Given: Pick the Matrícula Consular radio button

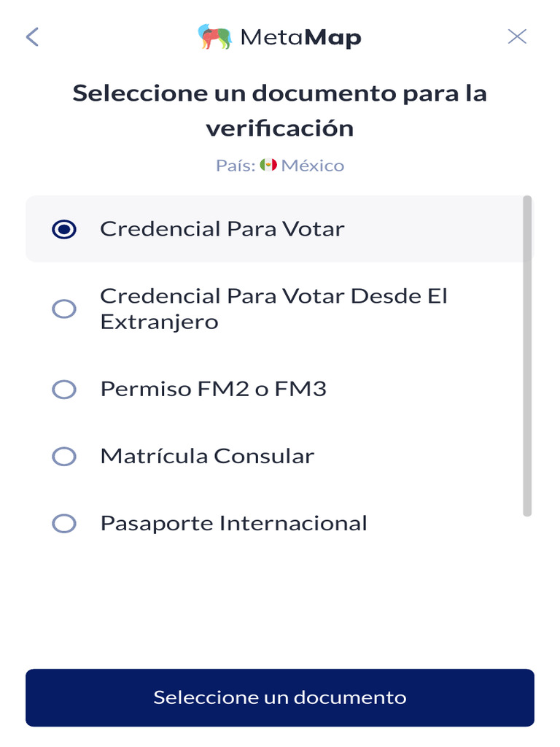Looking at the screenshot, I should pos(64,457).
